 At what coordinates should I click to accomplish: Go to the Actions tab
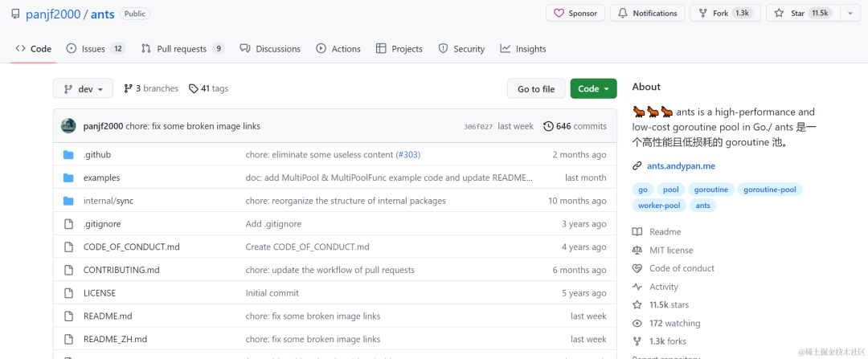[x=338, y=49]
